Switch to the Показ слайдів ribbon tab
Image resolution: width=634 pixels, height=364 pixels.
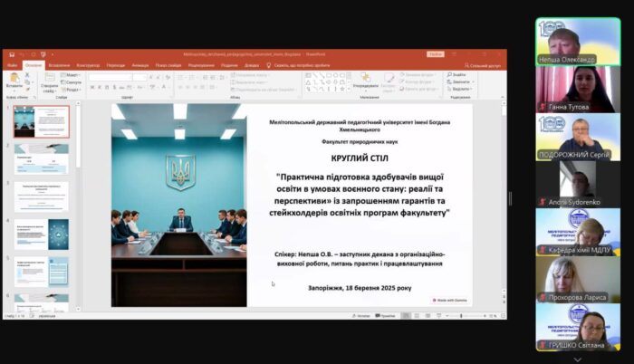click(168, 65)
